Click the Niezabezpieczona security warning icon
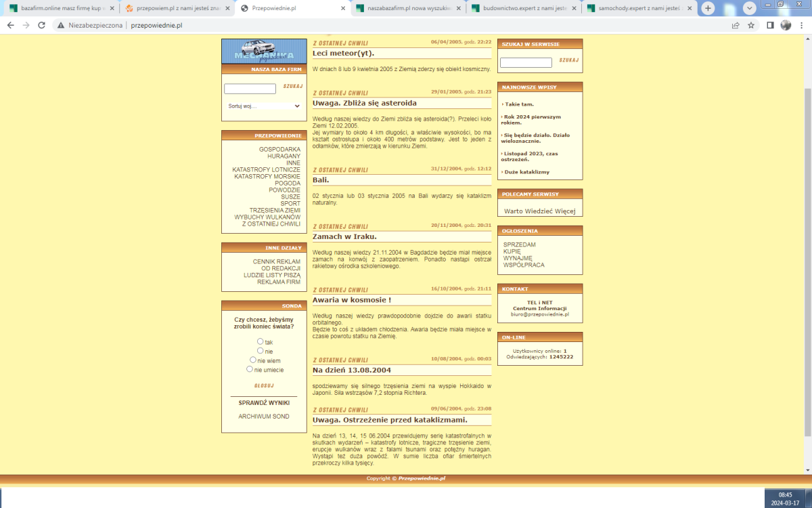The height and width of the screenshot is (508, 812). click(x=61, y=25)
